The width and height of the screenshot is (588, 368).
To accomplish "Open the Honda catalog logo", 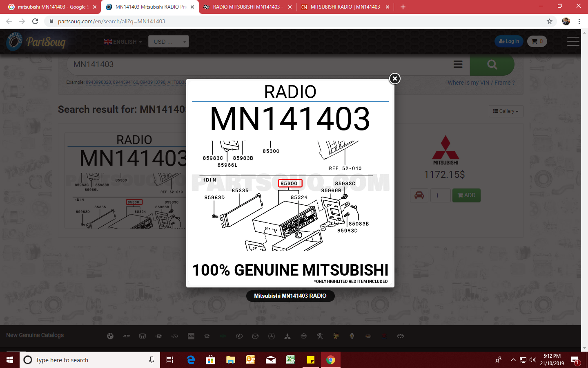I will point(143,336).
